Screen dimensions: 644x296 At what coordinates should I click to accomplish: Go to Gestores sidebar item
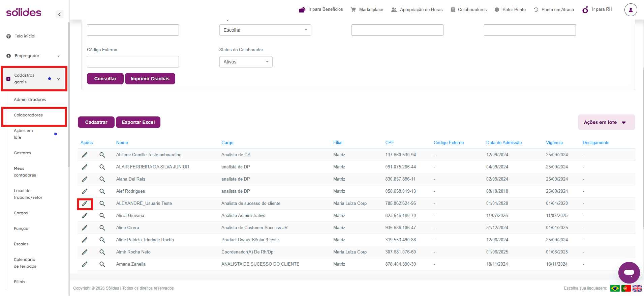pyautogui.click(x=23, y=153)
